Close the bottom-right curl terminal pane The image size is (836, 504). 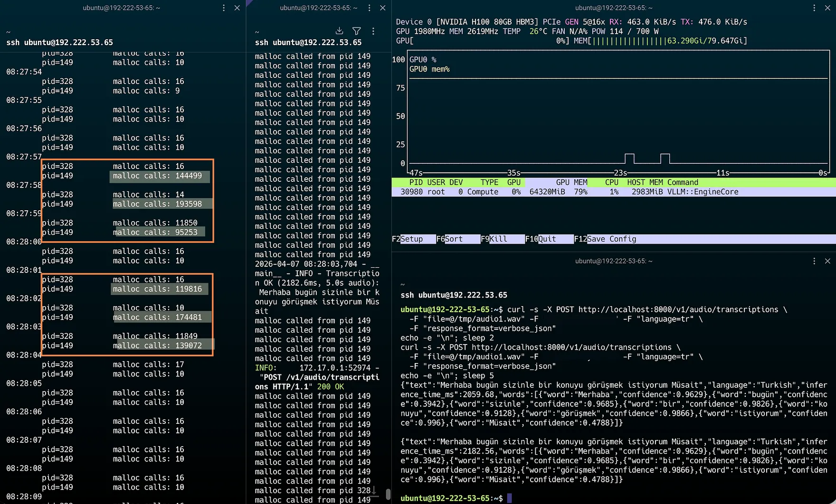coord(827,261)
